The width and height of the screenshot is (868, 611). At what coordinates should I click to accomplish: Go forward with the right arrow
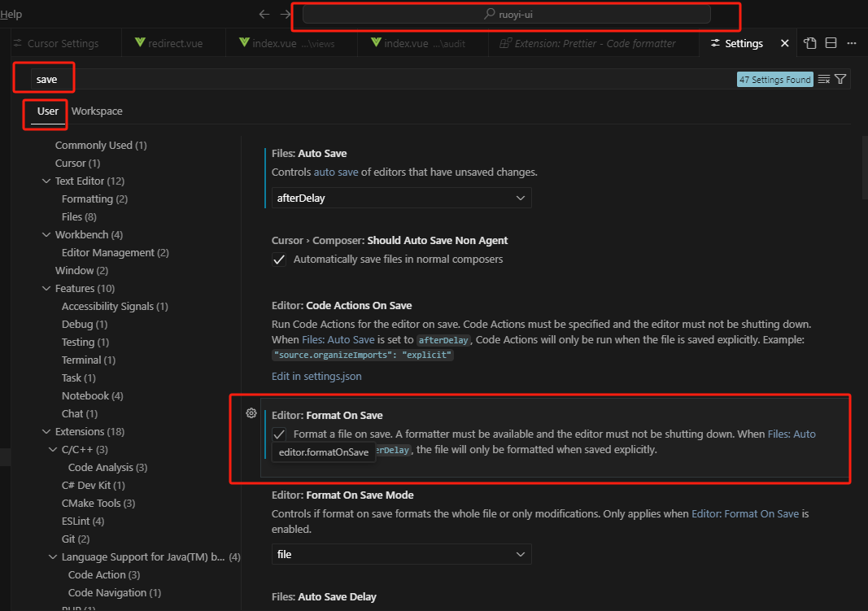coord(285,15)
